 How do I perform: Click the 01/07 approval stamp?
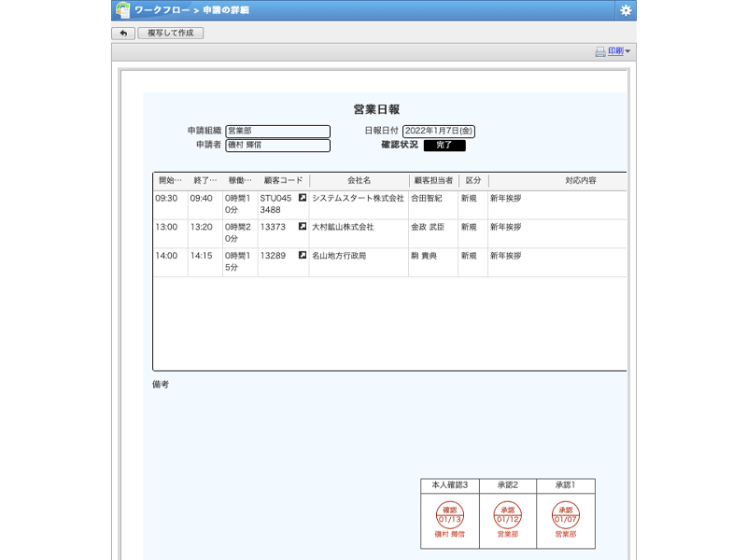(x=565, y=515)
